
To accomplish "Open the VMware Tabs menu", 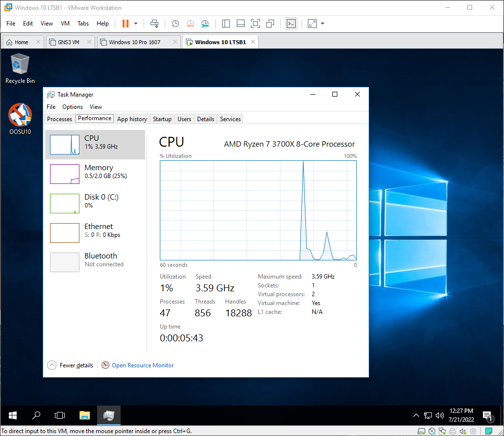I will tap(83, 24).
